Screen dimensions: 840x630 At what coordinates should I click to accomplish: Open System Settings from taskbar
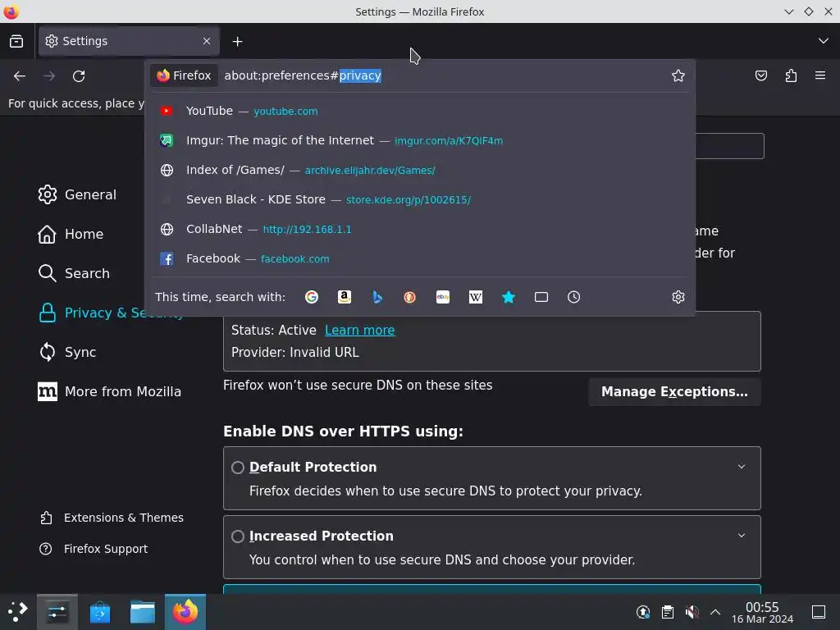click(x=57, y=612)
